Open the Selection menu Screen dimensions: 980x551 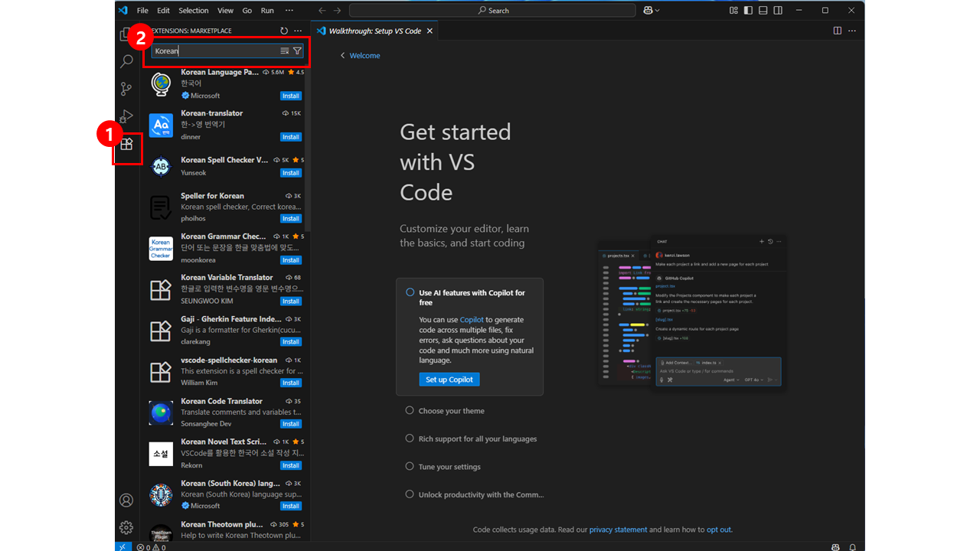(194, 10)
